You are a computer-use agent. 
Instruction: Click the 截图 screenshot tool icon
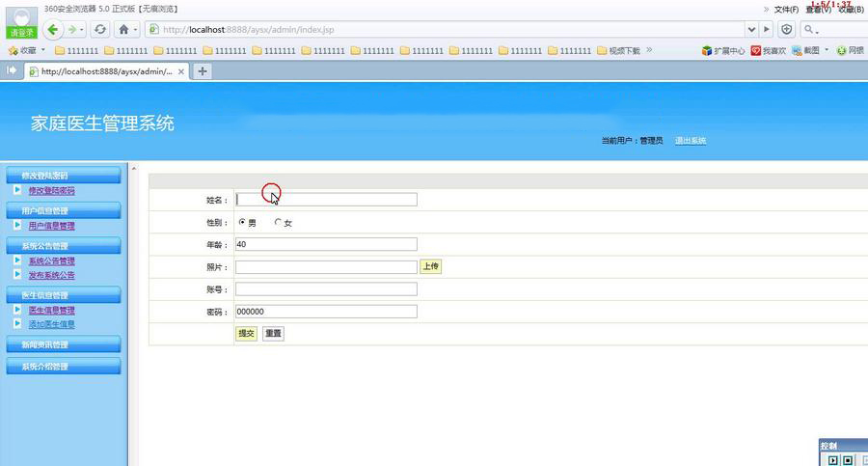pyautogui.click(x=798, y=51)
